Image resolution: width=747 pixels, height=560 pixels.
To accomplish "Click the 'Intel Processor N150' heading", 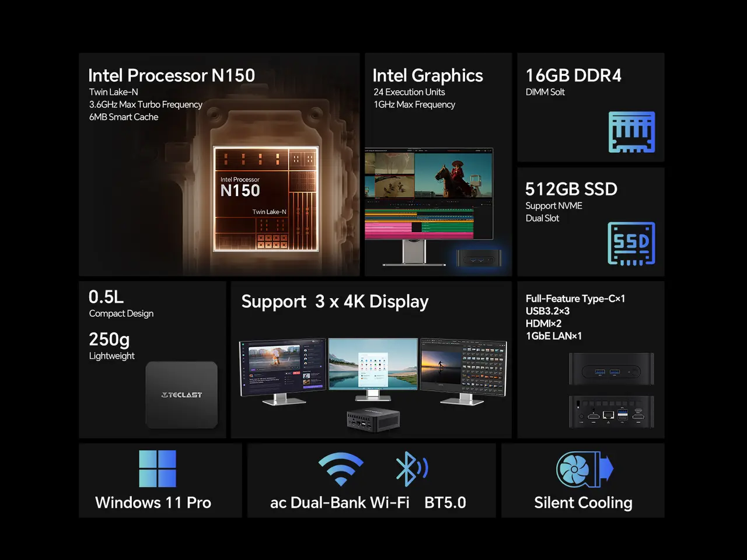I will pos(172,75).
